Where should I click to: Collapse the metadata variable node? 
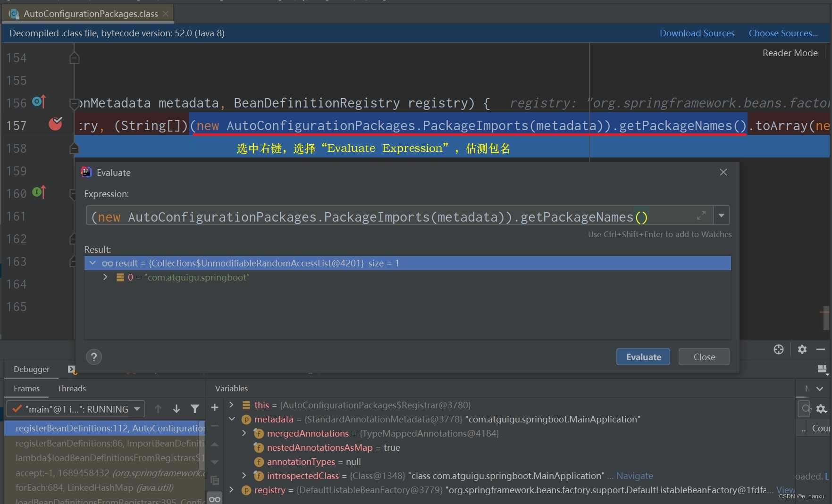coord(231,419)
